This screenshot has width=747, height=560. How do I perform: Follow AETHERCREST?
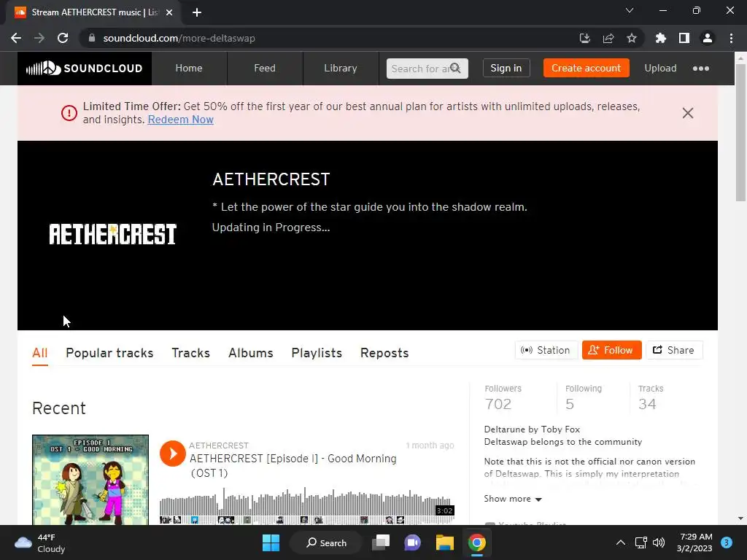pyautogui.click(x=612, y=350)
